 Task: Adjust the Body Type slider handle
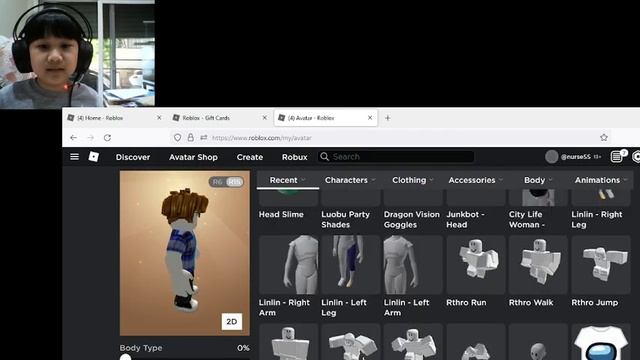point(125,358)
